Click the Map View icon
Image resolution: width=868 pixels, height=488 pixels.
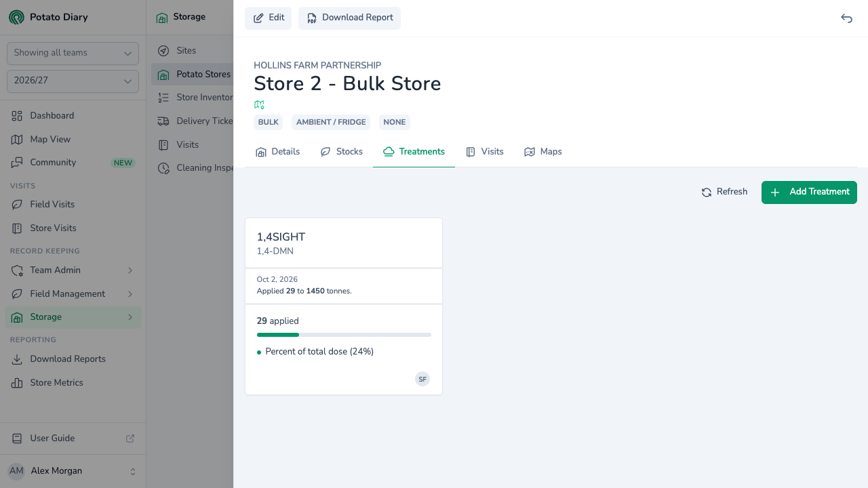pyautogui.click(x=17, y=140)
